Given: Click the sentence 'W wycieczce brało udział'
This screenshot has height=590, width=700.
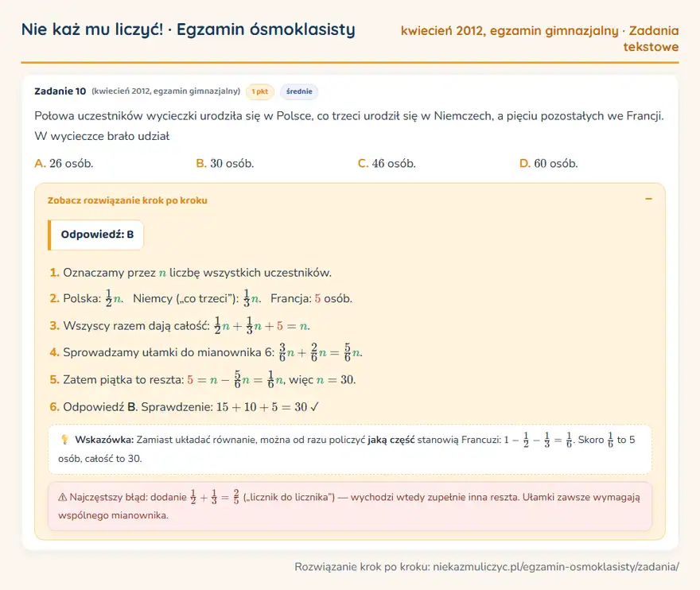Looking at the screenshot, I should pyautogui.click(x=103, y=136).
